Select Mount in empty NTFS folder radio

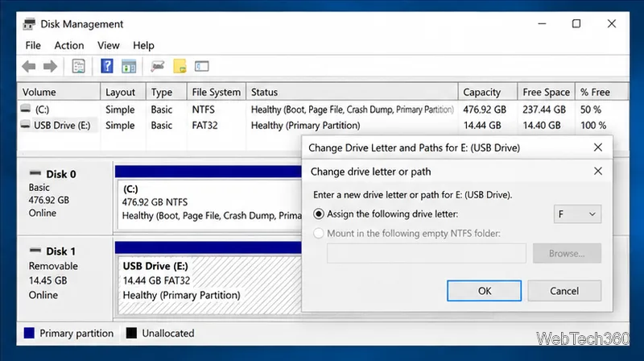click(x=318, y=233)
